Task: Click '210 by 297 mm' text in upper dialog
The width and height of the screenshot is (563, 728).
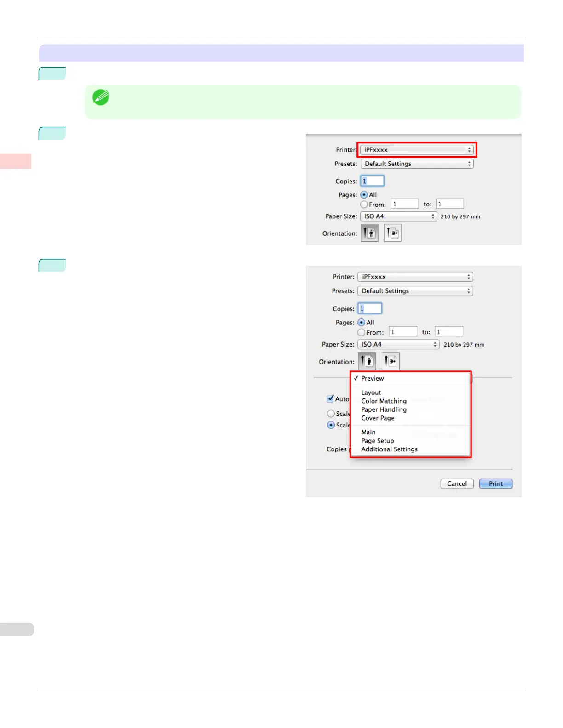Action: [x=460, y=216]
